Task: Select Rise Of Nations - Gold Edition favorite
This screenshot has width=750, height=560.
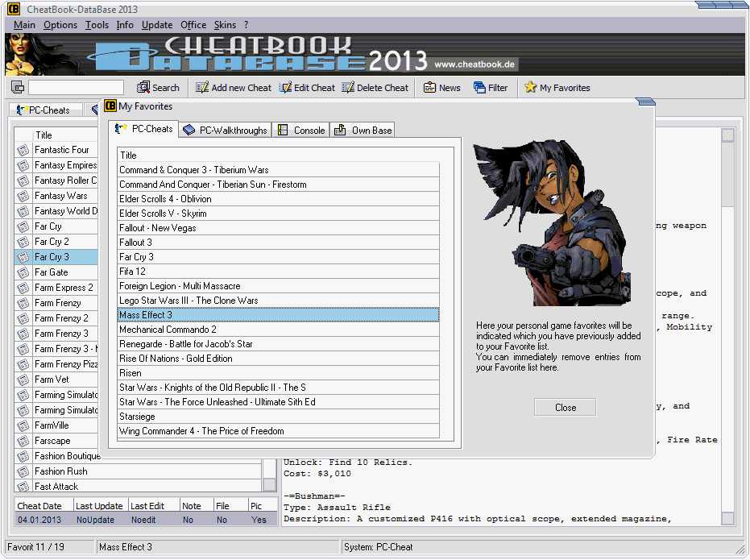Action: (x=279, y=359)
